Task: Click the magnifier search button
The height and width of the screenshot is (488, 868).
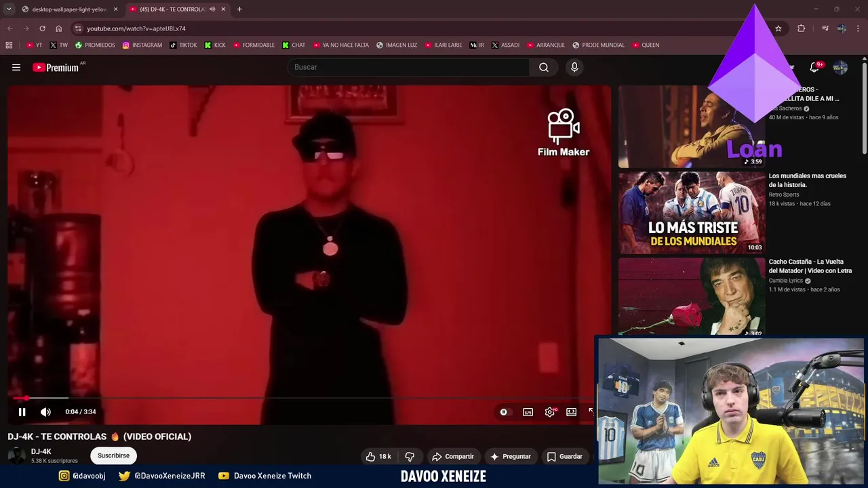Action: click(544, 67)
